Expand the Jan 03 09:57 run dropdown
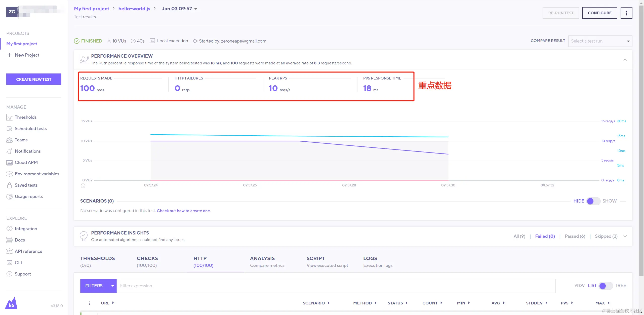Image resolution: width=644 pixels, height=315 pixels. 196,9
